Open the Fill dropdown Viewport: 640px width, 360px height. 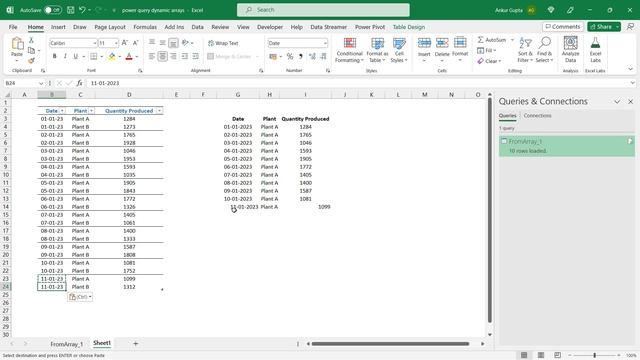pyautogui.click(x=487, y=50)
